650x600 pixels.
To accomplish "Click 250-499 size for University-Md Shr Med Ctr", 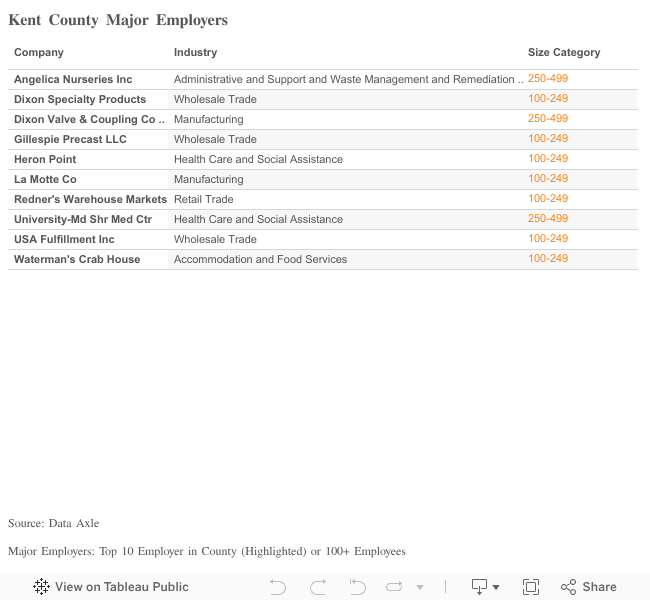I will pyautogui.click(x=548, y=218).
